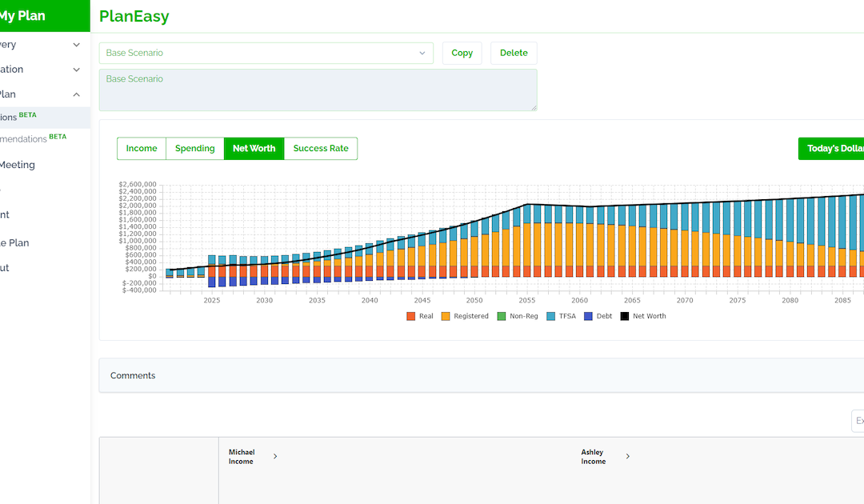This screenshot has width=864, height=504.
Task: Click the Copy scenario button
Action: click(x=462, y=53)
